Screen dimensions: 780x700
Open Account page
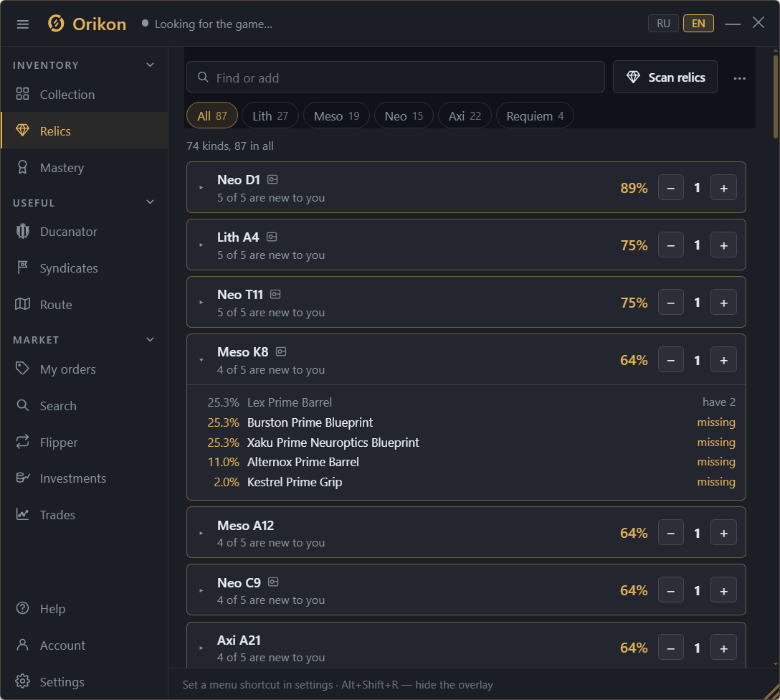(84, 645)
